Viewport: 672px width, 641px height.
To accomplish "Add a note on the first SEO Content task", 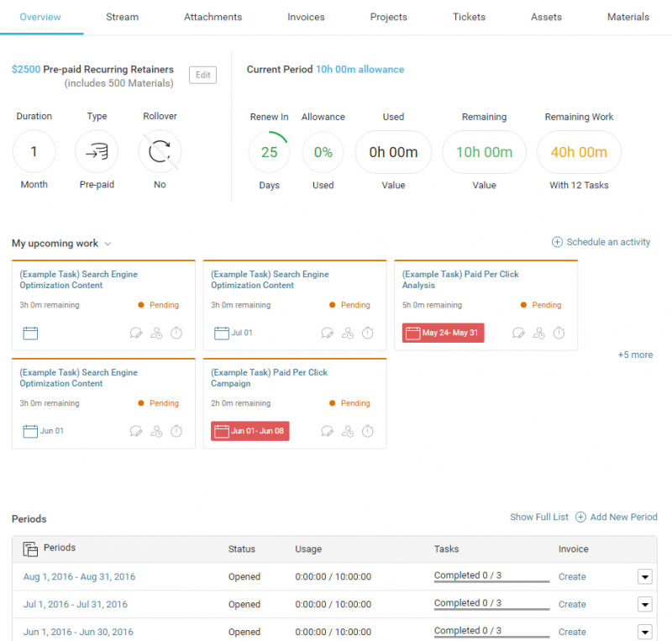I will point(136,333).
